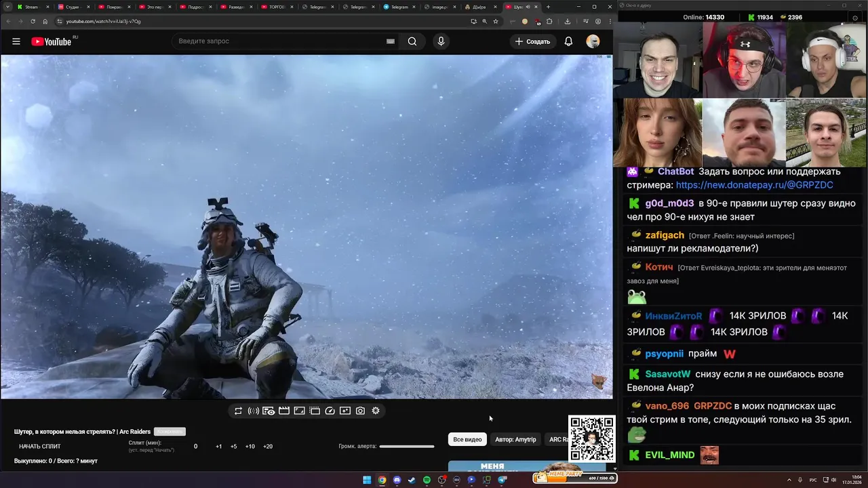Viewport: 868px width, 488px height.
Task: Toggle cinema mode clapperboard icon
Action: [x=284, y=411]
